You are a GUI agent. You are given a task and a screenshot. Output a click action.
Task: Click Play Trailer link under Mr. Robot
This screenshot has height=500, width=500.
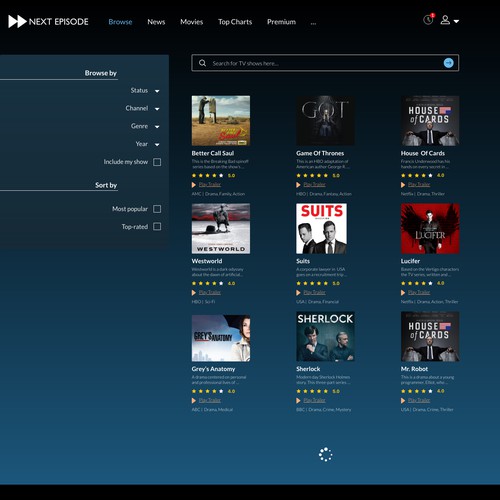pos(419,400)
